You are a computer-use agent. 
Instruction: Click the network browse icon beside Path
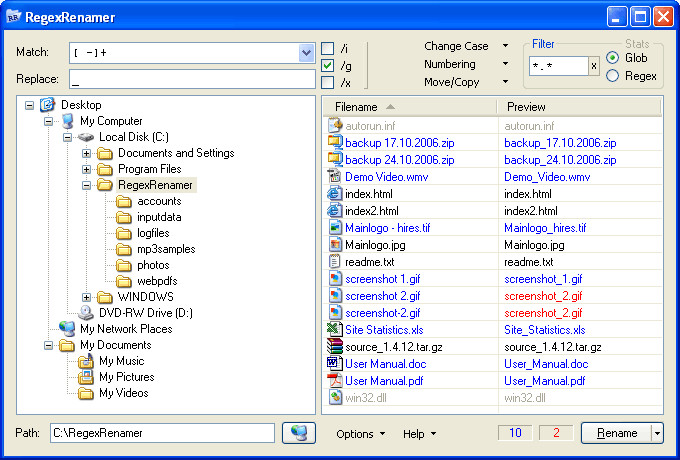(299, 433)
